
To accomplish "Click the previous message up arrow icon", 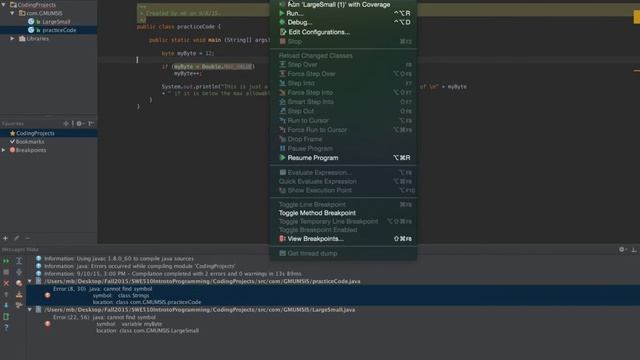I will point(6,294).
